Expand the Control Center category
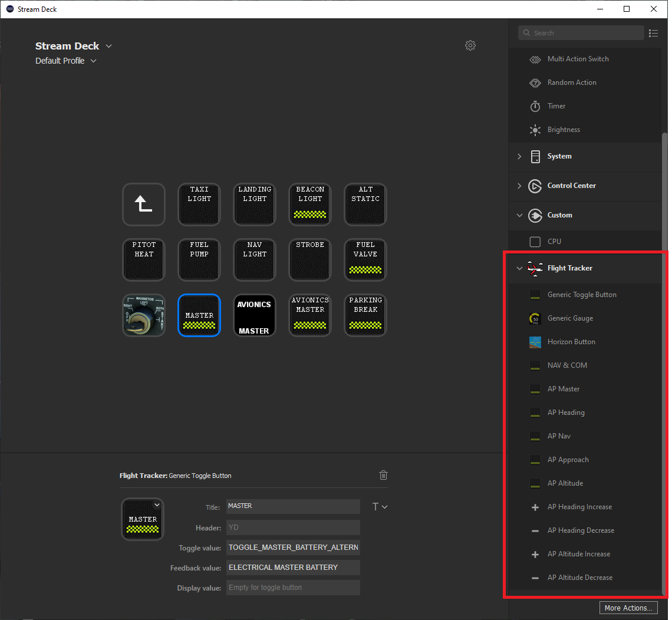The width and height of the screenshot is (672, 620). point(519,186)
